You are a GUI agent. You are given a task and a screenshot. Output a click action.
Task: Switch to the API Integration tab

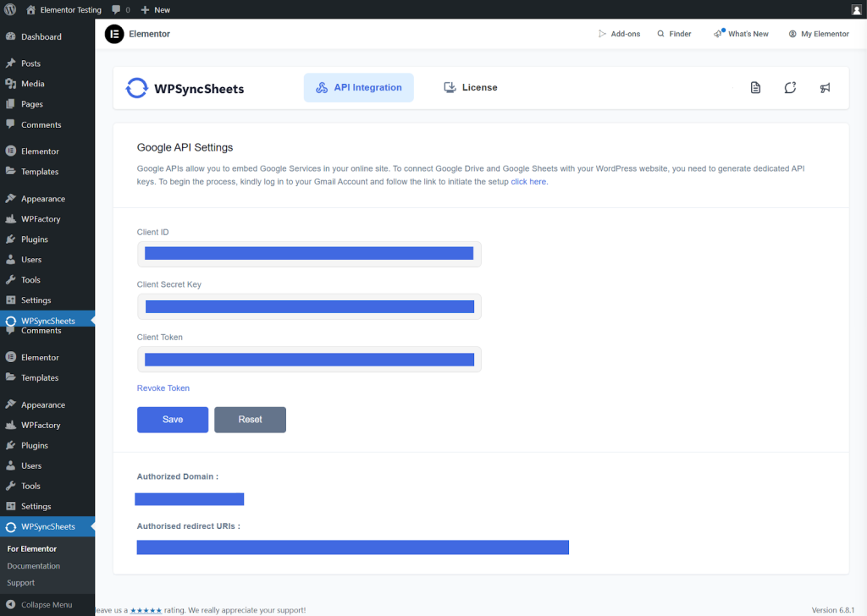pyautogui.click(x=358, y=87)
